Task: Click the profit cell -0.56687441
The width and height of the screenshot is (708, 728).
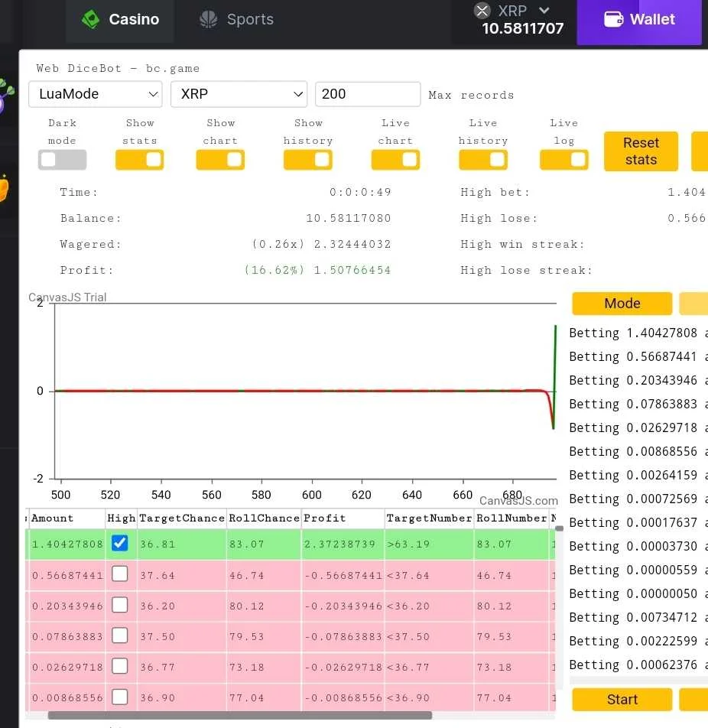Action: 343,576
